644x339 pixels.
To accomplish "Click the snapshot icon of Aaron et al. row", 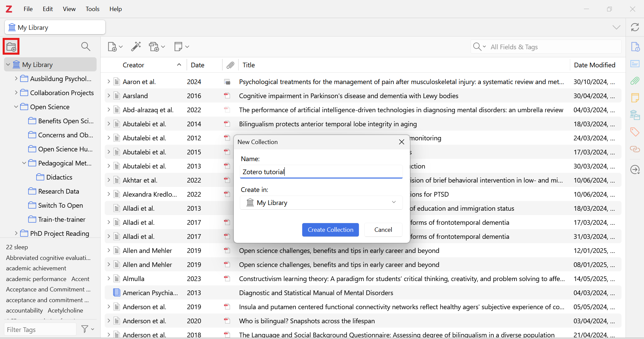I will coord(227,82).
